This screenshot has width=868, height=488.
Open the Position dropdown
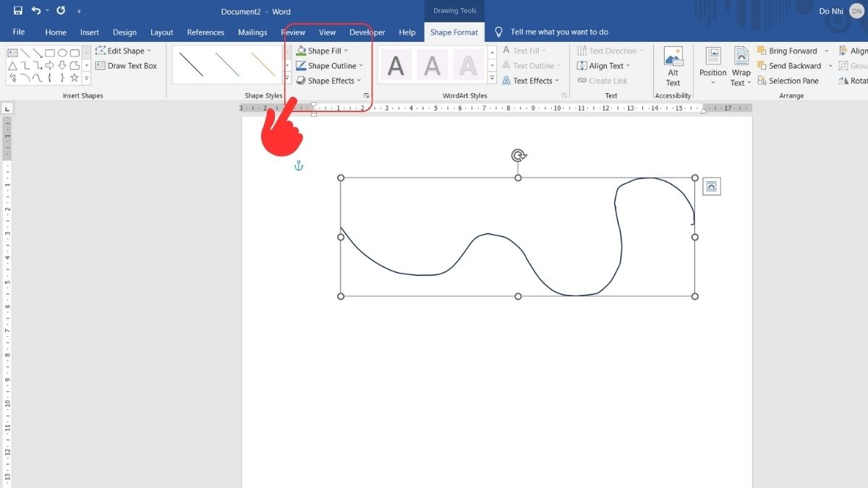(x=713, y=67)
